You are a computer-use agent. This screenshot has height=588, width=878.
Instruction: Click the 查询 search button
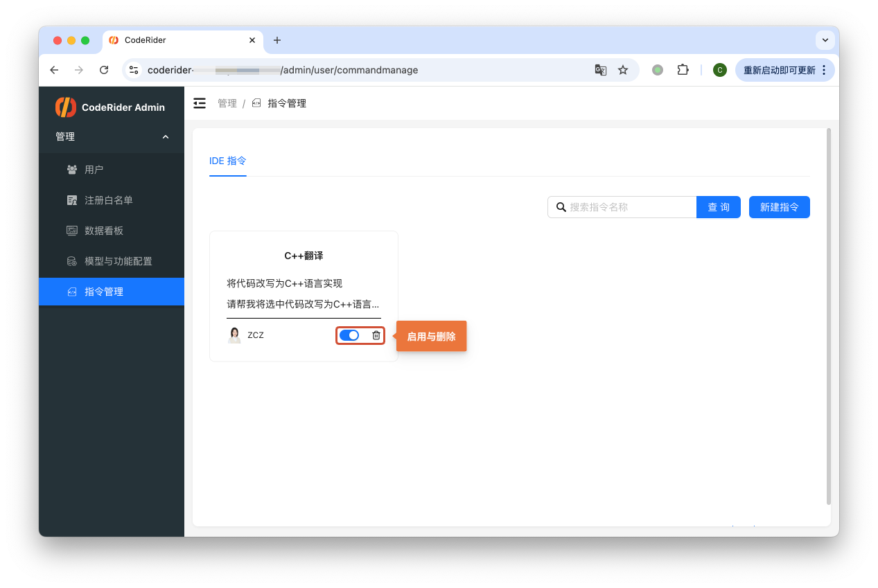[719, 207]
